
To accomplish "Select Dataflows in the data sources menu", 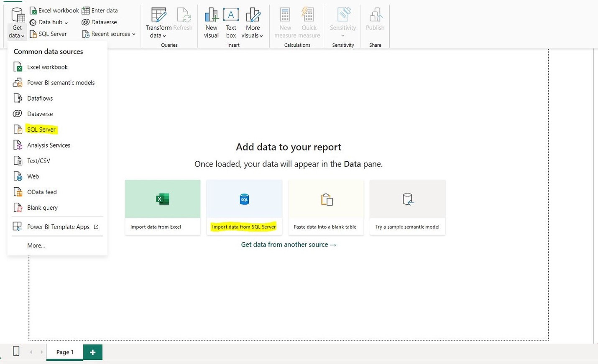I will (x=57, y=98).
